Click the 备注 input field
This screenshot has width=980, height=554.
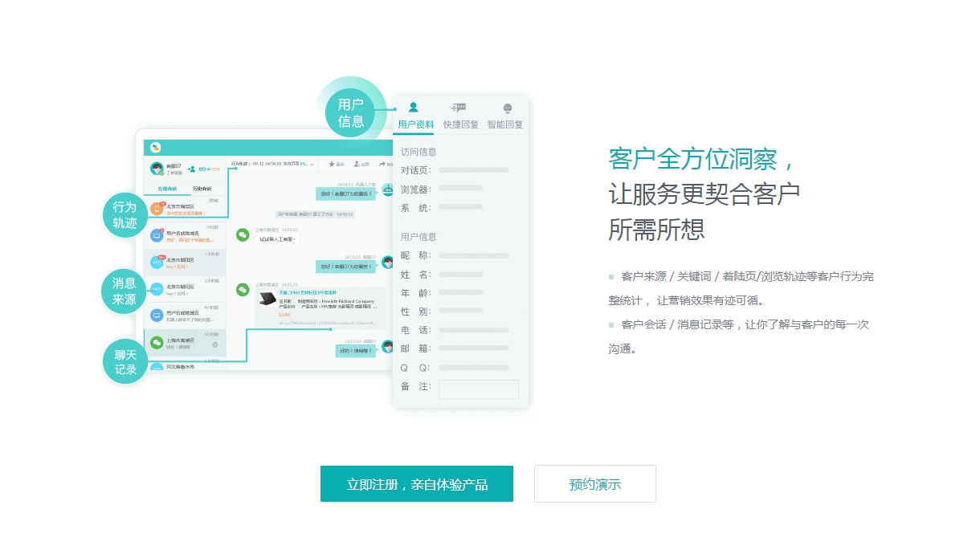[x=479, y=389]
